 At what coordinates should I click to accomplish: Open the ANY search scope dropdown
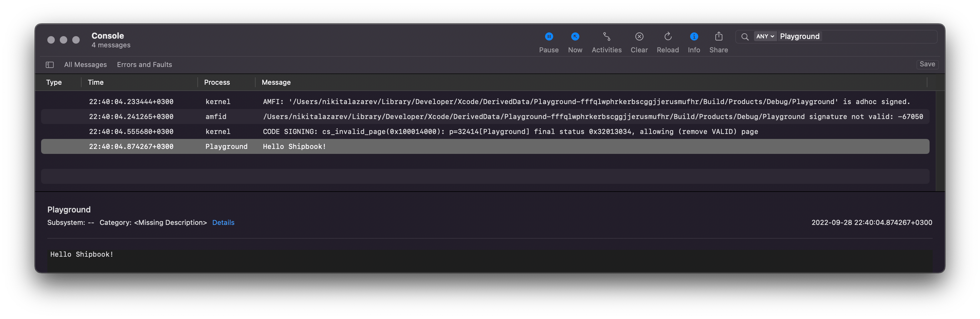765,36
